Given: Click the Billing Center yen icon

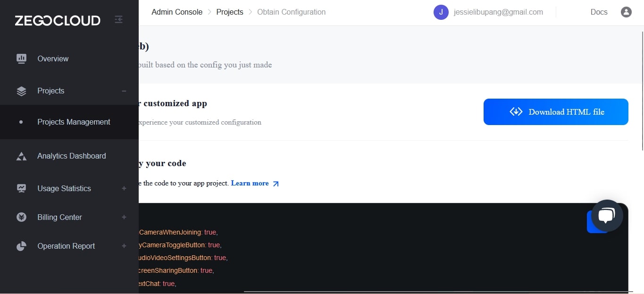Looking at the screenshot, I should tap(21, 217).
